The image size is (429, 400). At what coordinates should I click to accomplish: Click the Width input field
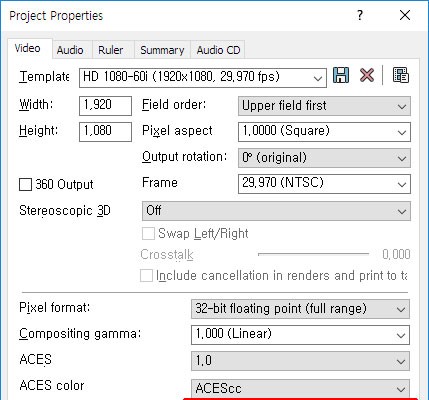pos(105,106)
